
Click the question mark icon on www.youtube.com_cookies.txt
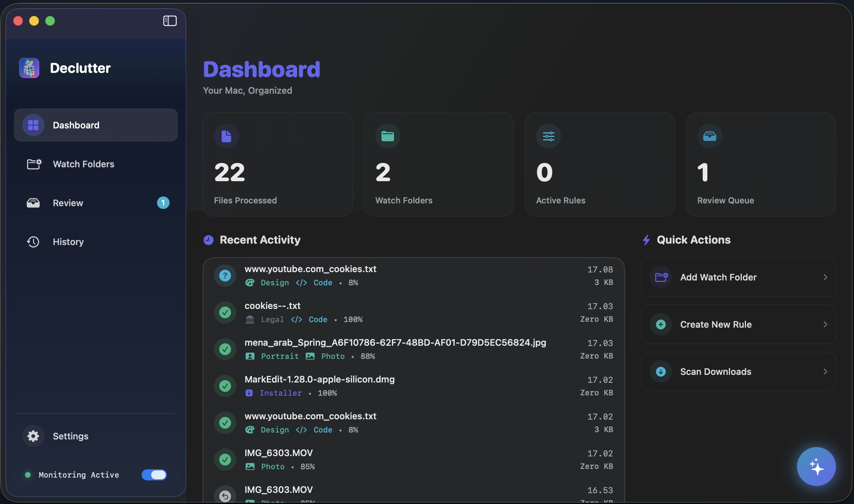pos(225,275)
